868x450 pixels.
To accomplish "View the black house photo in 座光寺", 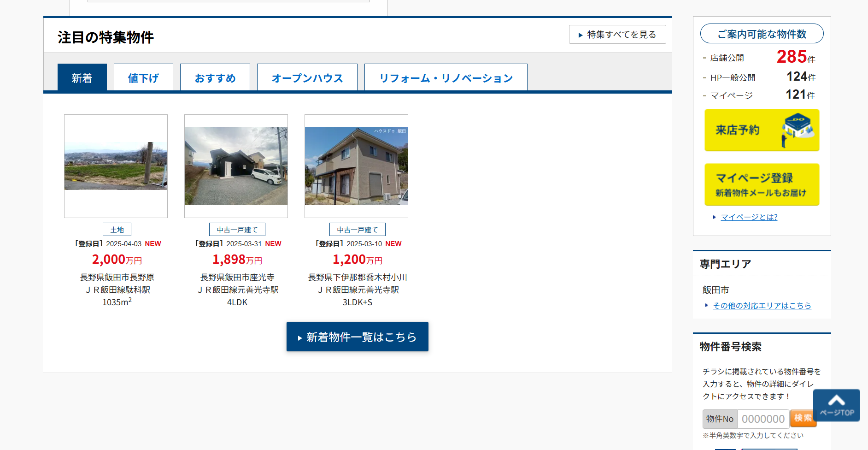I will [x=236, y=166].
